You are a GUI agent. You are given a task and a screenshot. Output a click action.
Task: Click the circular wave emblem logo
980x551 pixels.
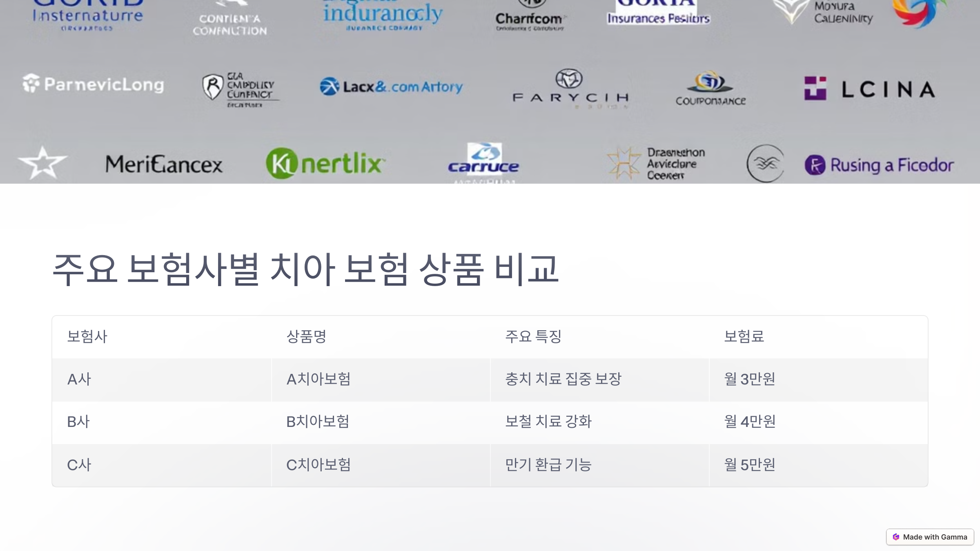pyautogui.click(x=765, y=163)
